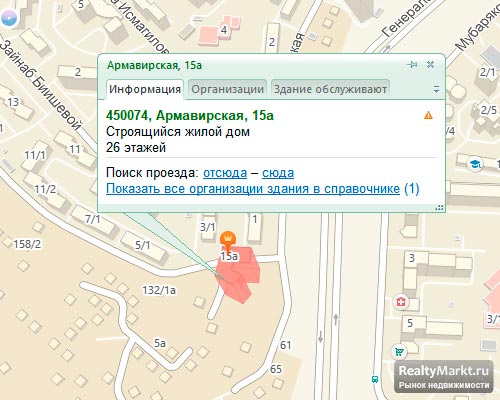Close the Армавирская, 15а info popup
This screenshot has height=400, width=500.
point(430,64)
